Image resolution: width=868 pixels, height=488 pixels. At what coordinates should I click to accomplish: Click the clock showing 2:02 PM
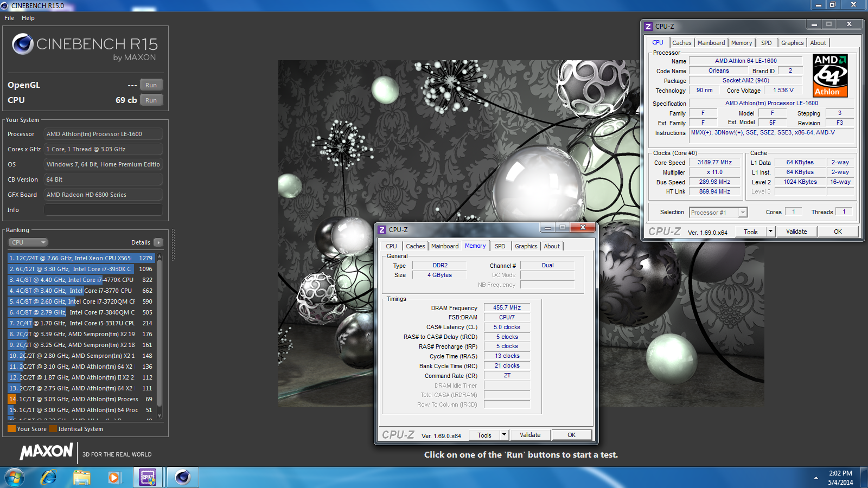point(840,473)
